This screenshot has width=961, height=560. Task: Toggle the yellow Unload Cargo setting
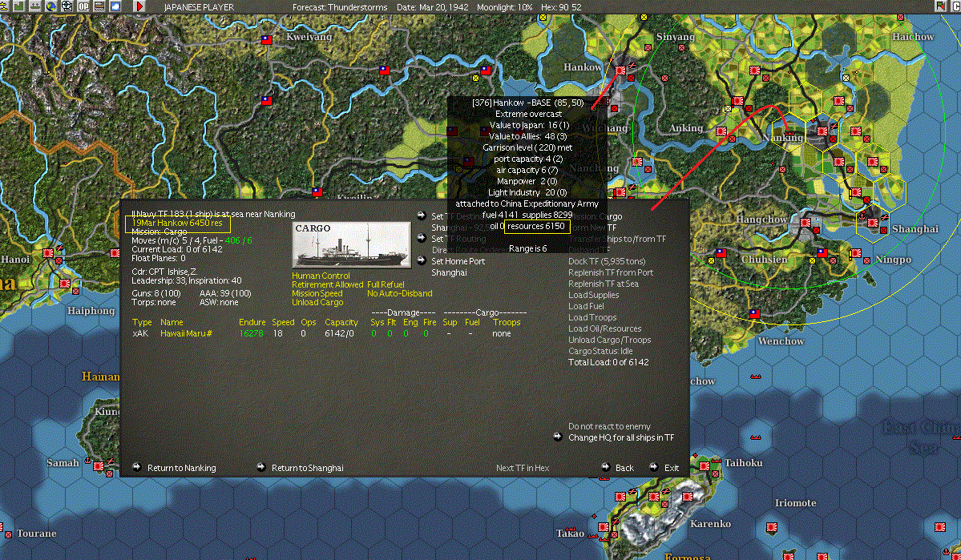tap(317, 302)
